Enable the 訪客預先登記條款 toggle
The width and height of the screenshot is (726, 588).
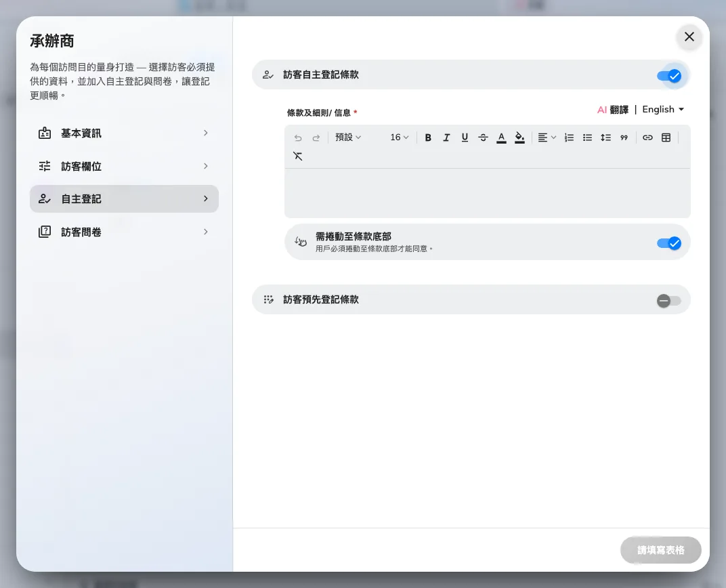(x=669, y=301)
